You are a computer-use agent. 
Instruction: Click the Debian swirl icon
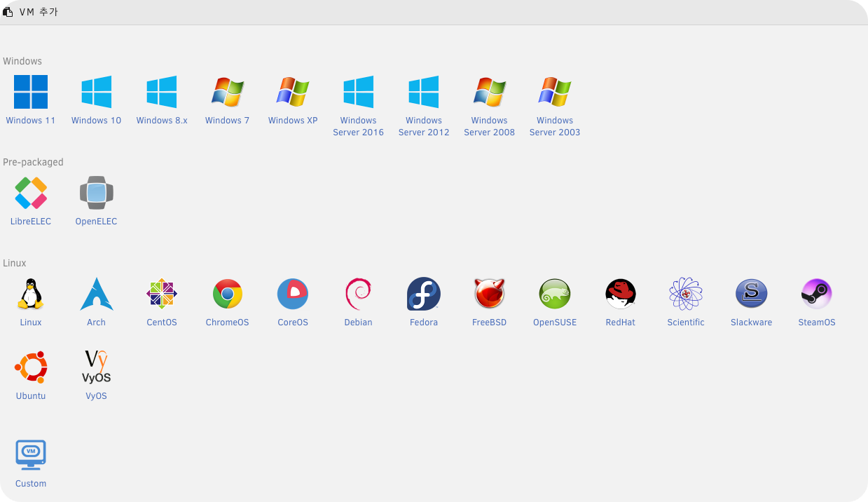tap(358, 294)
